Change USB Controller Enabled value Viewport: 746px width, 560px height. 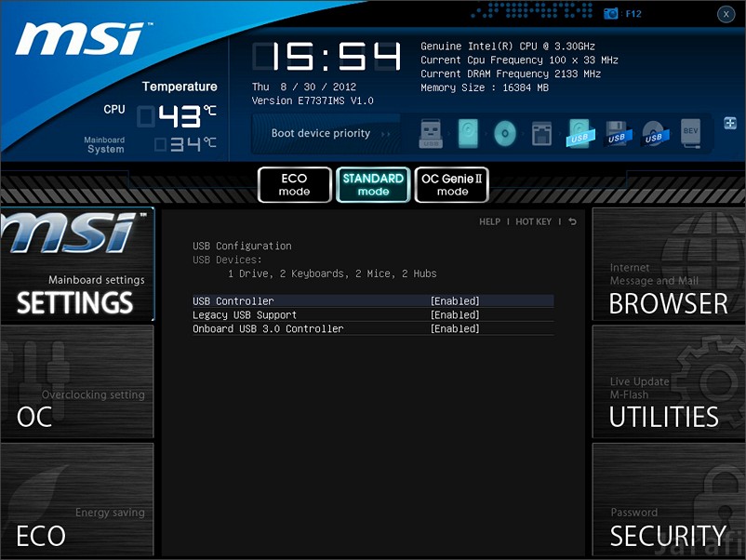coord(455,301)
